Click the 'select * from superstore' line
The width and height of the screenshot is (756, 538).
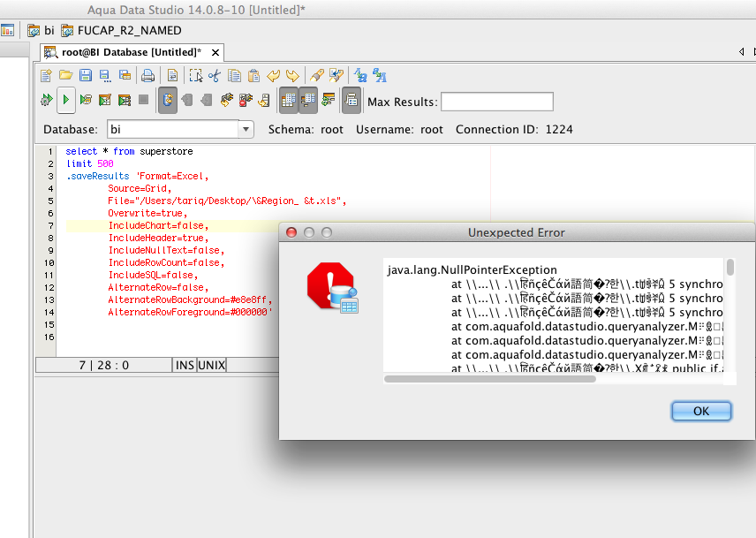point(129,151)
